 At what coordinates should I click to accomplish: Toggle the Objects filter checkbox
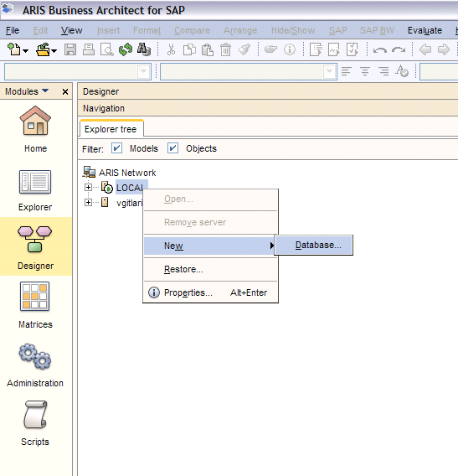pos(172,148)
